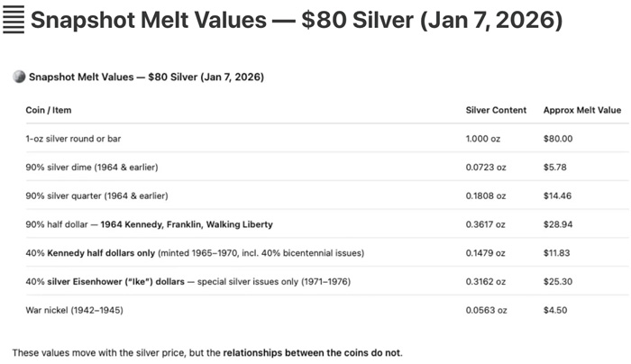
Task: Click the $4.50 melt value cell
Action: click(x=555, y=311)
